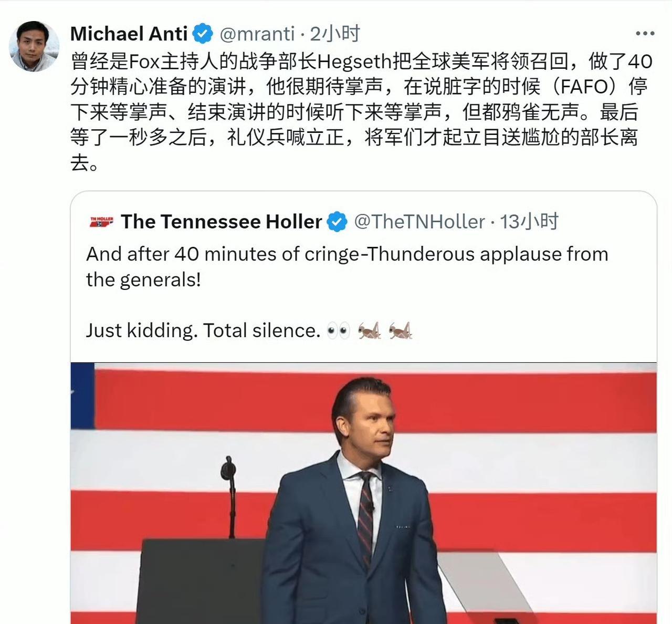
Task: Click verified badge beside The Tennessee Holler
Action: tap(337, 222)
